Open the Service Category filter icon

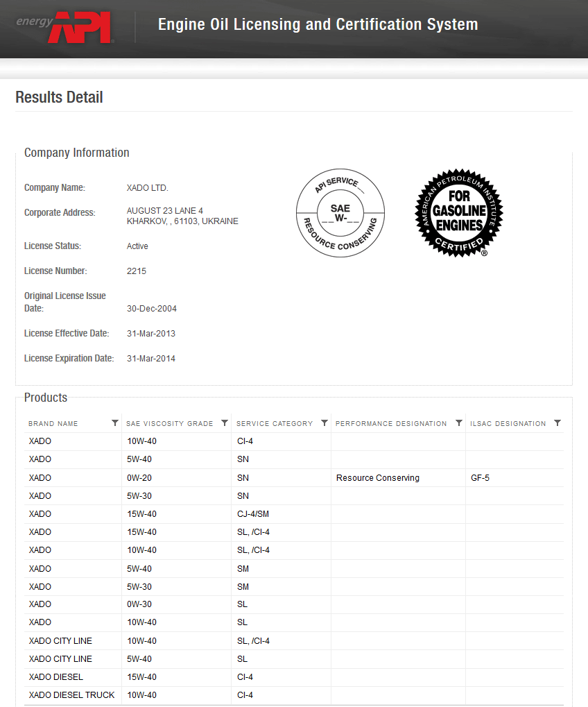pyautogui.click(x=324, y=423)
